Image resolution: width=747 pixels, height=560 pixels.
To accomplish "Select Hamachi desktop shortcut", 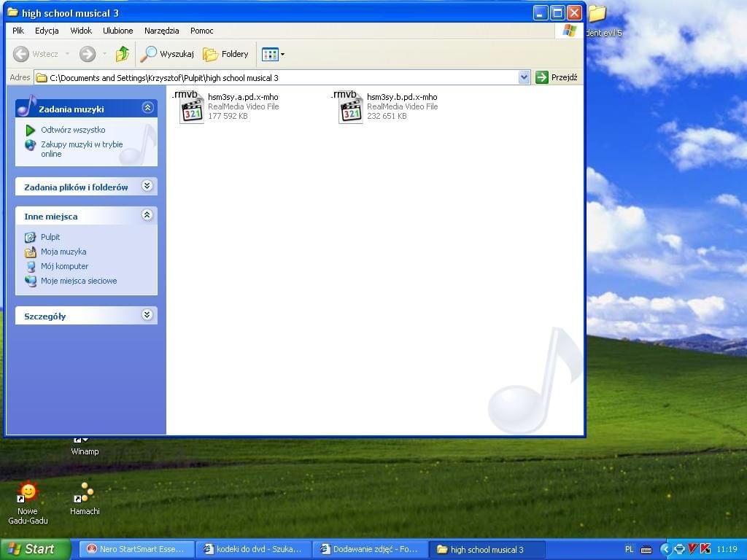I will pos(85,499).
